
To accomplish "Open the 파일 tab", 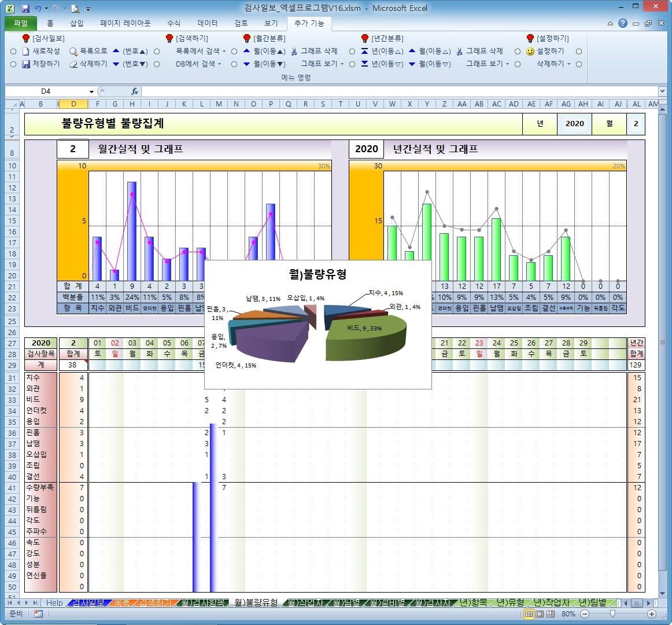I will 21,23.
